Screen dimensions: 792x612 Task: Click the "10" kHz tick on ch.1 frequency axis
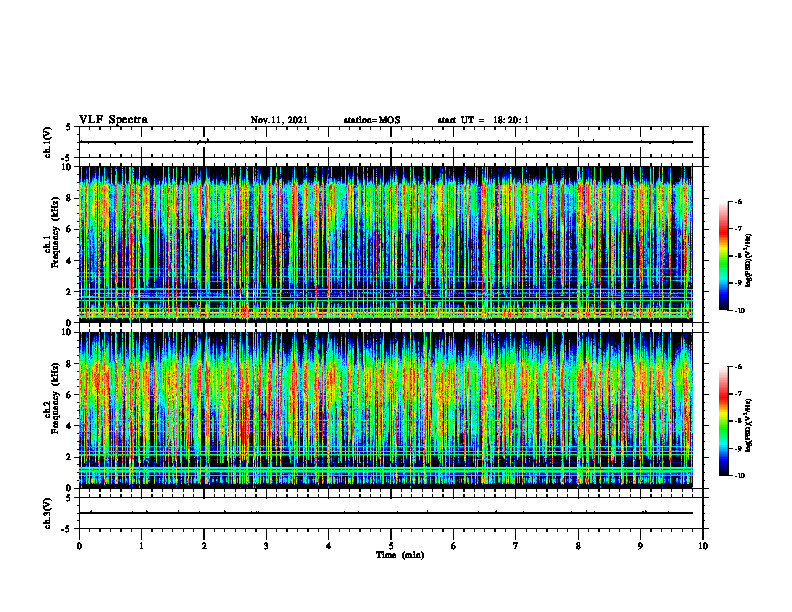(68, 167)
